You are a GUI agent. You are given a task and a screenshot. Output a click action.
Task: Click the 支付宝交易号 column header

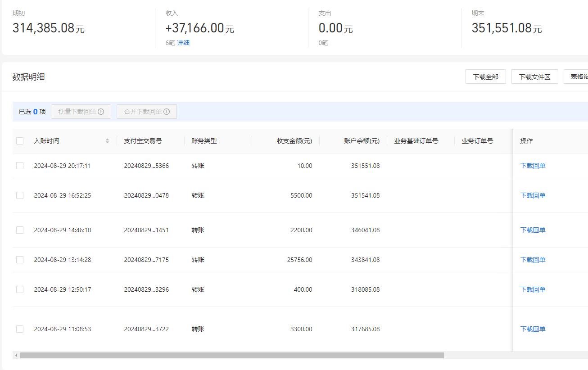tap(143, 141)
